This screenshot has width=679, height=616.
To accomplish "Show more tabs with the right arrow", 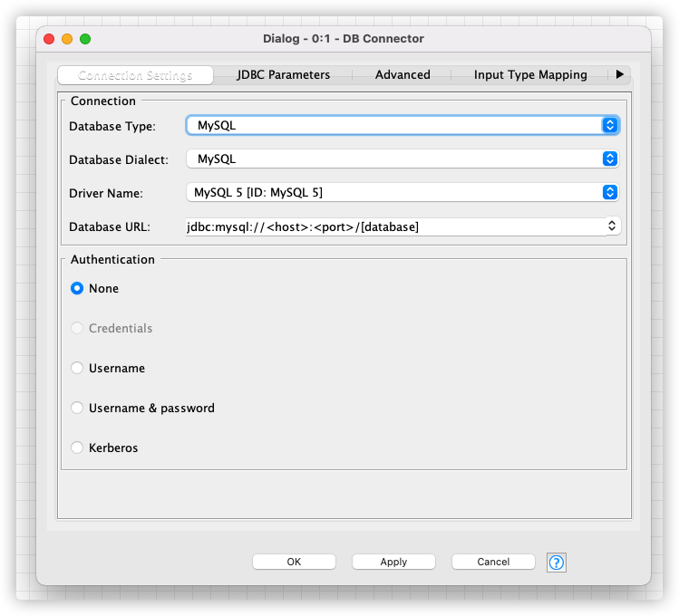I will point(620,74).
